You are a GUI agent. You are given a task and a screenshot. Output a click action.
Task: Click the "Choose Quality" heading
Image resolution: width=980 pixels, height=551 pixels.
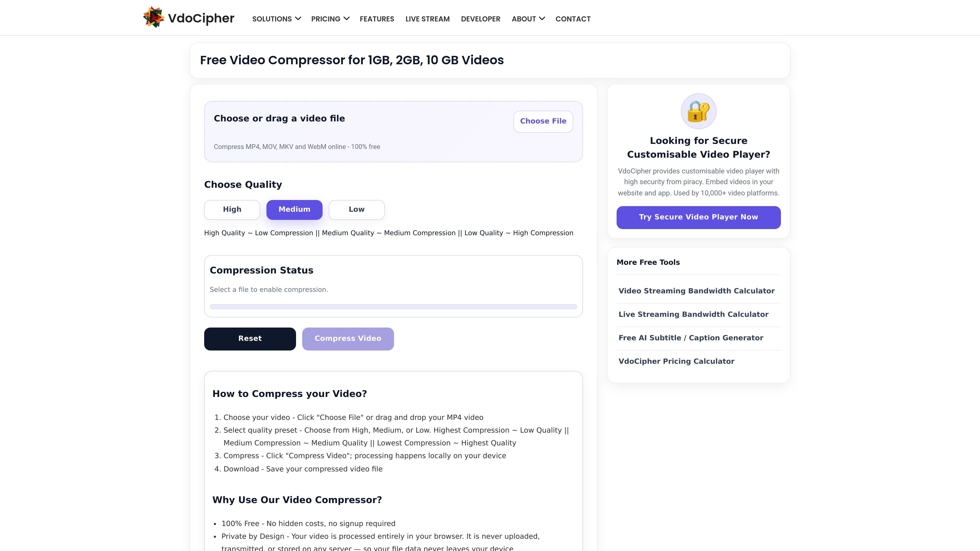coord(243,185)
